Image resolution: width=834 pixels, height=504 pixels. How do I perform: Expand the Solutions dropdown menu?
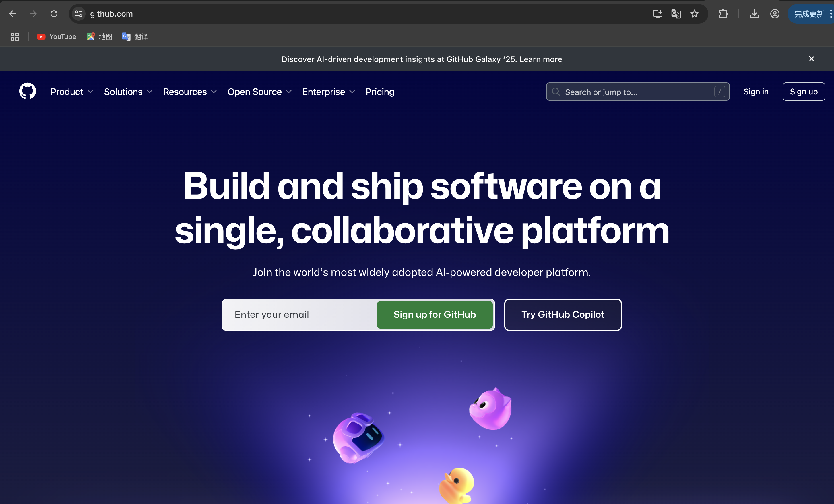(x=128, y=92)
